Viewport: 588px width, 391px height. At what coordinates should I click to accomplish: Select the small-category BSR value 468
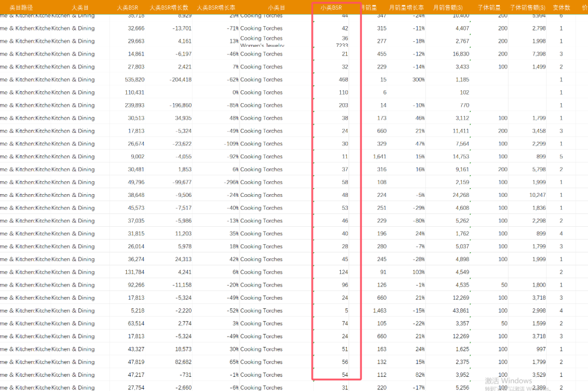tap(343, 79)
